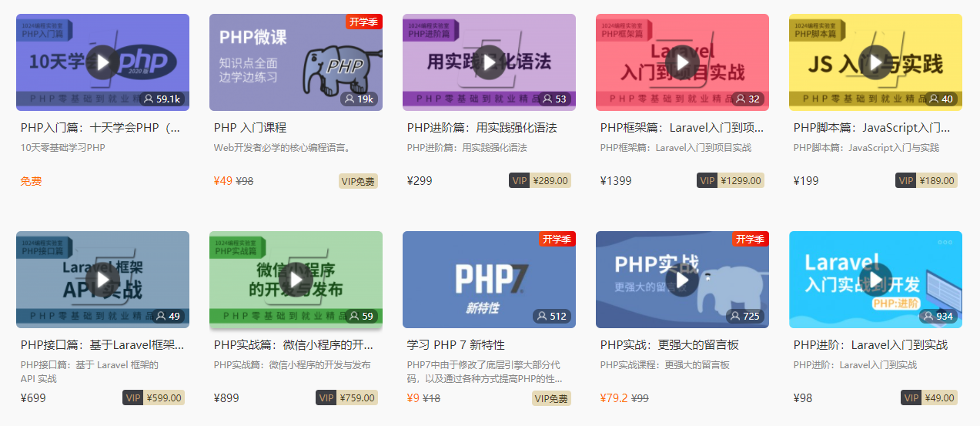Click play on 微信小程序 course thumbnail
This screenshot has height=426, width=980.
(x=296, y=280)
